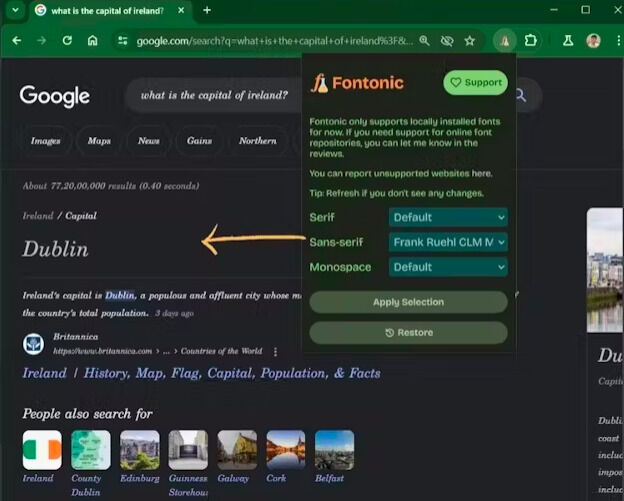Viewport: 624px width, 501px height.
Task: Switch to the Images search tab
Action: click(x=45, y=141)
